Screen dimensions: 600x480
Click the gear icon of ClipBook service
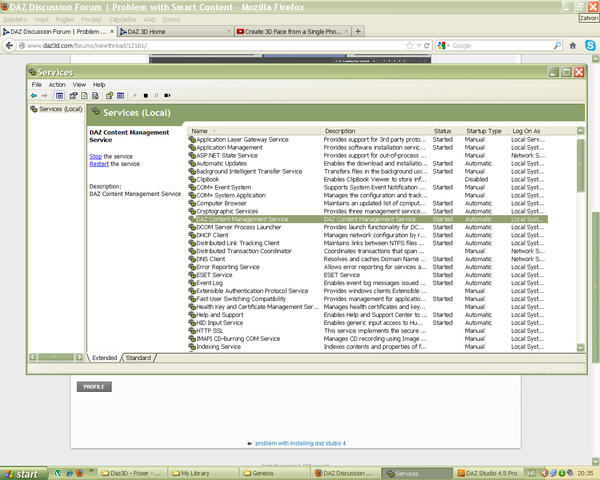(192, 180)
